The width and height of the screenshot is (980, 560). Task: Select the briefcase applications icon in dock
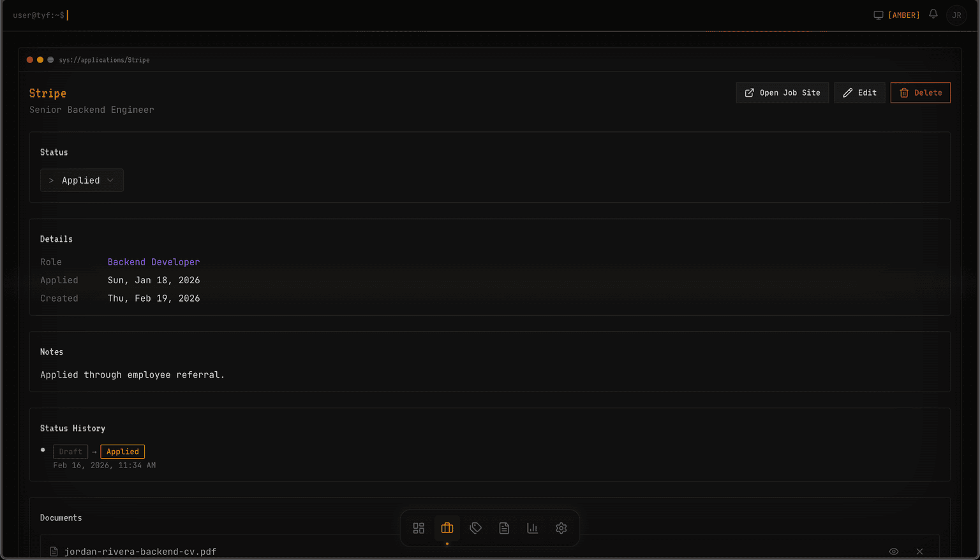pos(447,528)
